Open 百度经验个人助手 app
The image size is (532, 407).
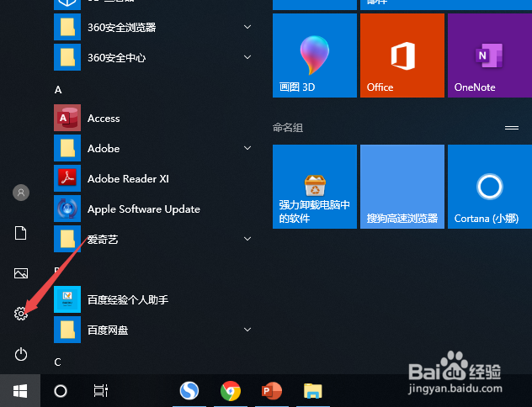(152, 299)
